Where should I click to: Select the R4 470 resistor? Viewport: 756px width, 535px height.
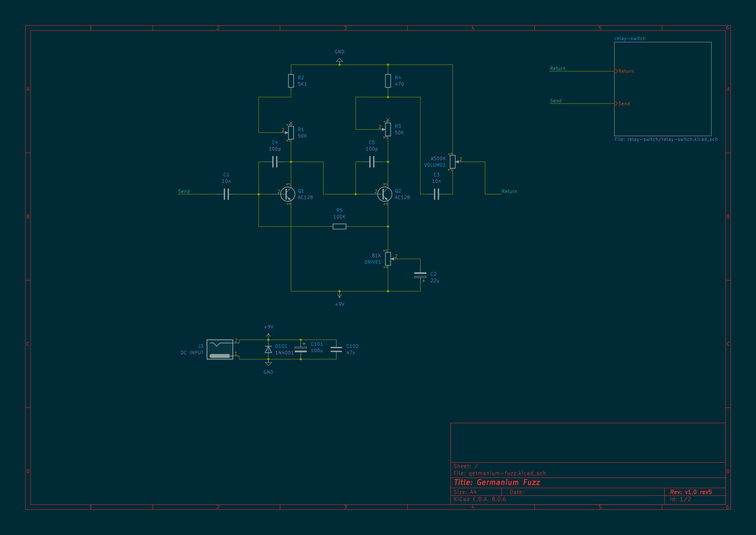coord(388,81)
